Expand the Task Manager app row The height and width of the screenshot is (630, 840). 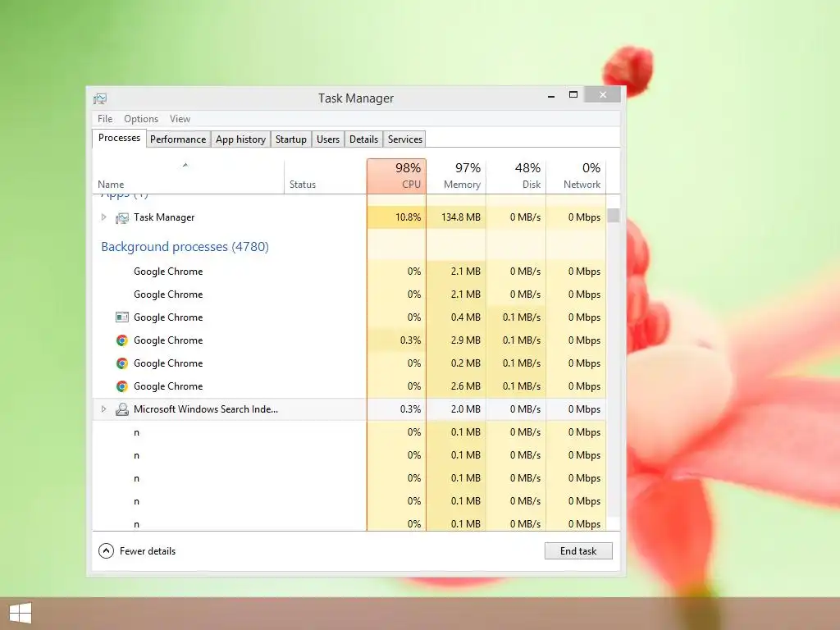click(103, 217)
